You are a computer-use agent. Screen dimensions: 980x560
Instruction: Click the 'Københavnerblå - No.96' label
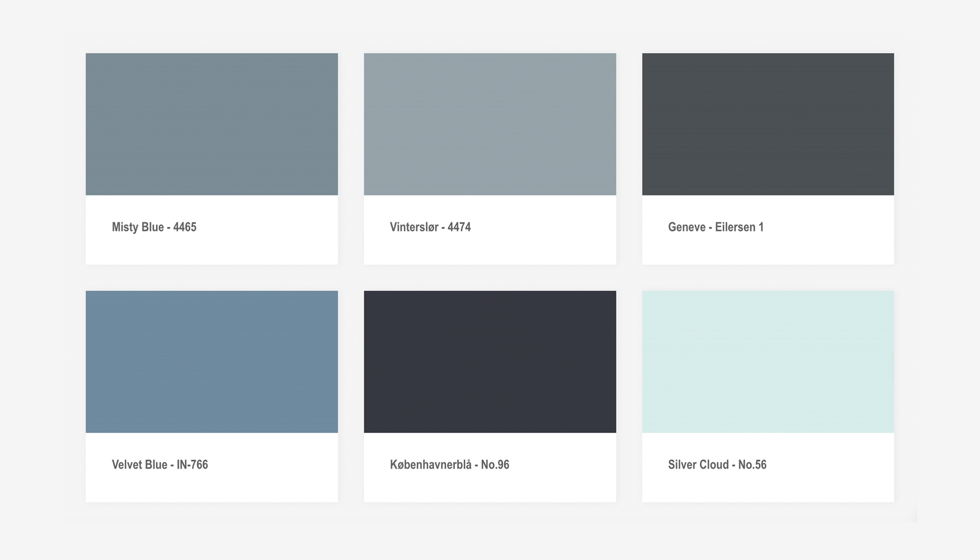pos(449,465)
